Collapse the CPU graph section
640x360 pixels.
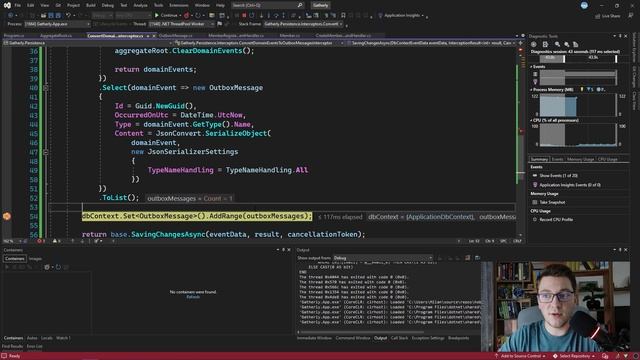531,120
